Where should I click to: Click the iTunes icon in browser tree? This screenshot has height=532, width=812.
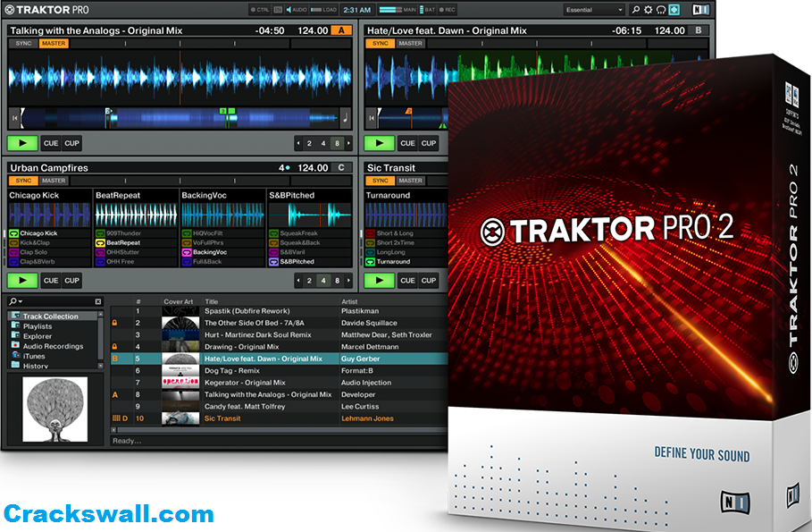click(15, 356)
